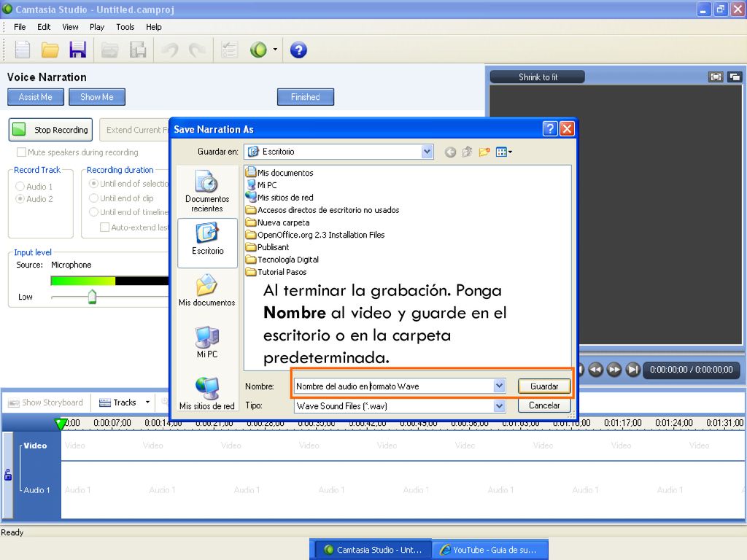Select the Tutorial Pasos folder
The height and width of the screenshot is (560, 747).
coord(276,272)
